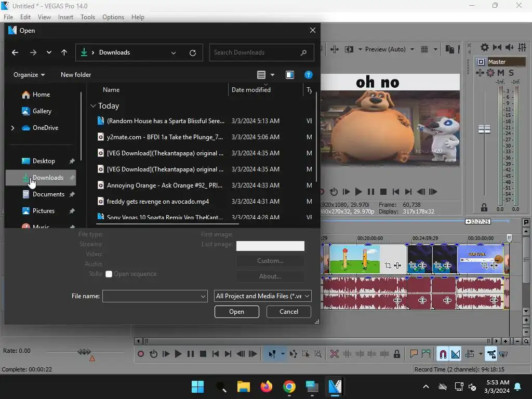Click Master FX icon under Master

[x=480, y=73]
